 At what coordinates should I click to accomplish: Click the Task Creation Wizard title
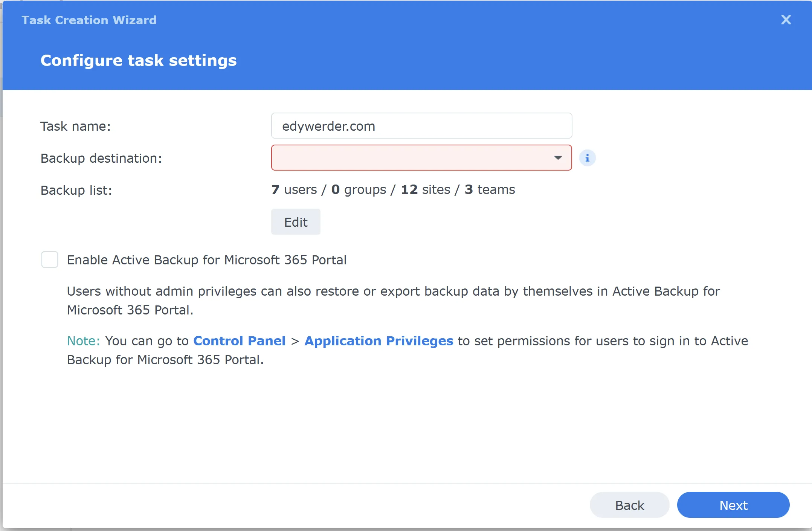tap(89, 20)
